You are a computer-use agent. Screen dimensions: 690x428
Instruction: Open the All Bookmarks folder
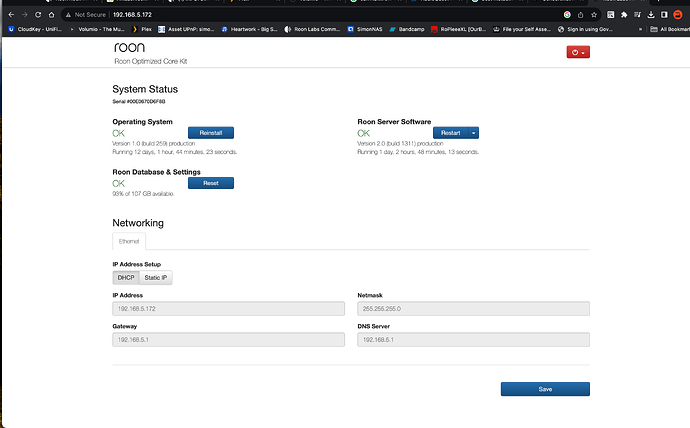[670, 29]
